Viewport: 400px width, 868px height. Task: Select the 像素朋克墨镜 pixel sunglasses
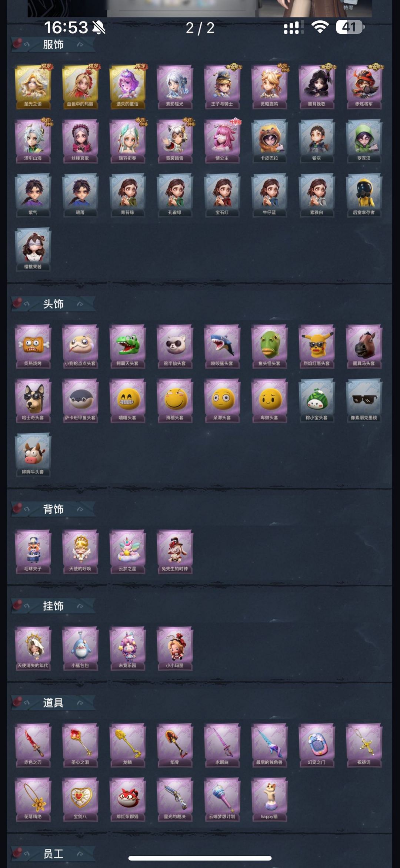point(364,400)
